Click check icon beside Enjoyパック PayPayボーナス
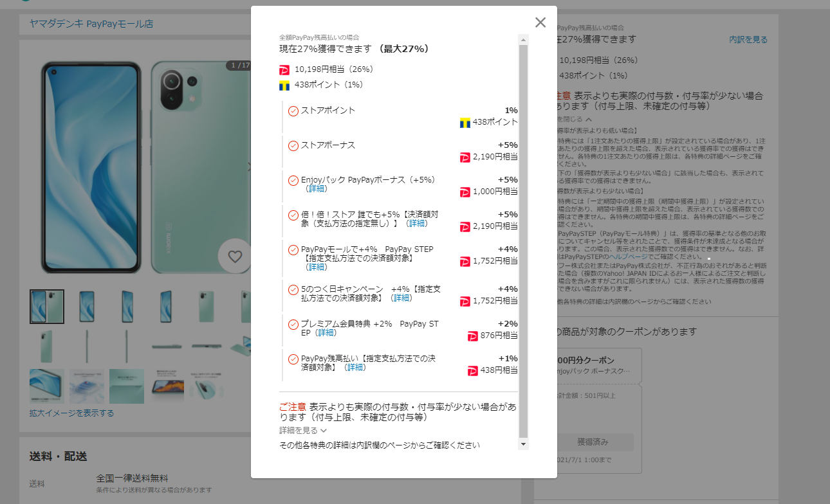This screenshot has height=504, width=830. coord(293,180)
